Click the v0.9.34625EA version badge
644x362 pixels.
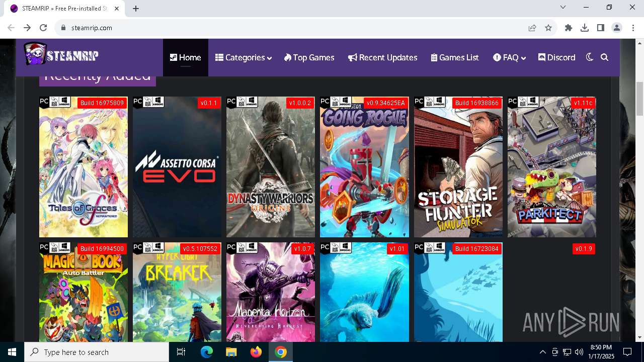click(x=385, y=103)
